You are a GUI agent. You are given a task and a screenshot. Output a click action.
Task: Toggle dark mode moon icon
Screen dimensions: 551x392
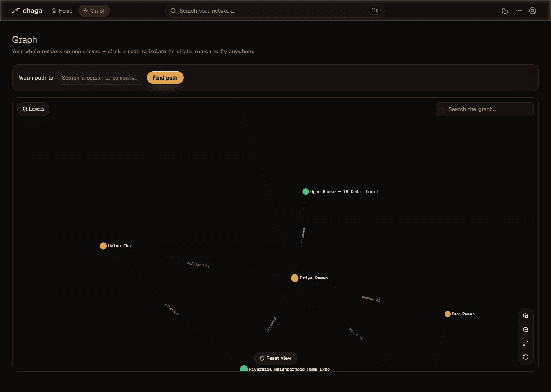tap(505, 11)
